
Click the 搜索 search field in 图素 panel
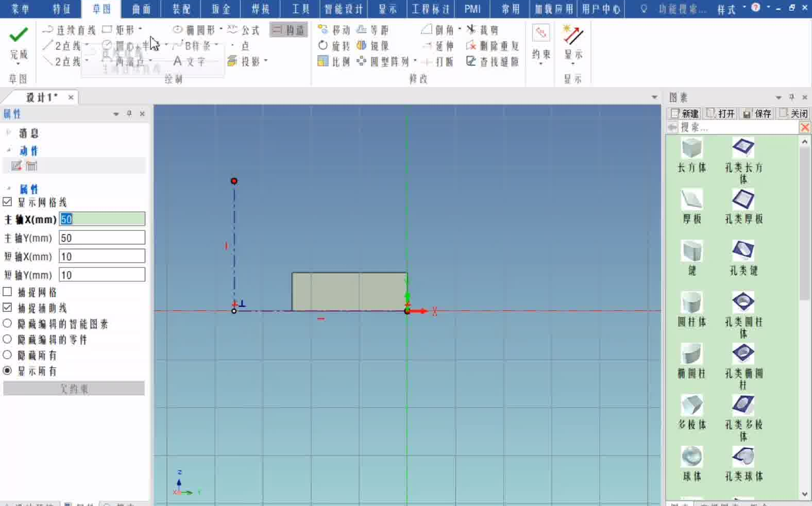point(739,127)
